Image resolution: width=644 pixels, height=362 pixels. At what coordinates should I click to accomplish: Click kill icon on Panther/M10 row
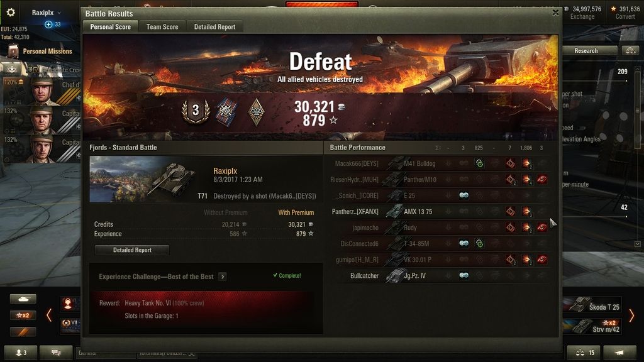click(542, 179)
